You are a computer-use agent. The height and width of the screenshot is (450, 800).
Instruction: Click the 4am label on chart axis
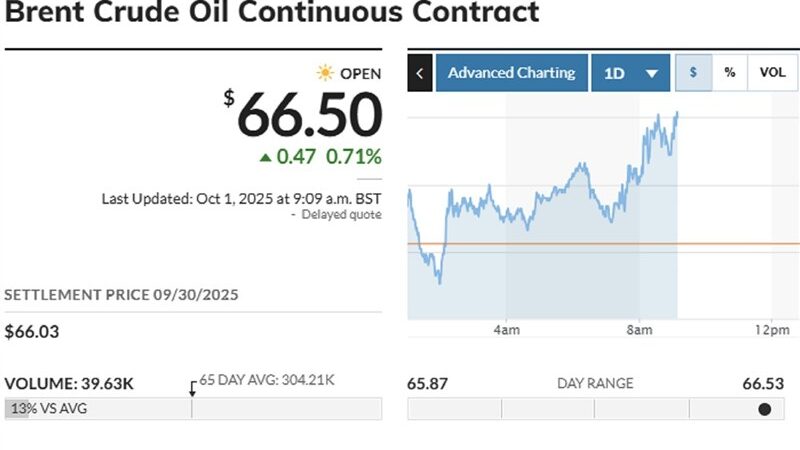(507, 330)
